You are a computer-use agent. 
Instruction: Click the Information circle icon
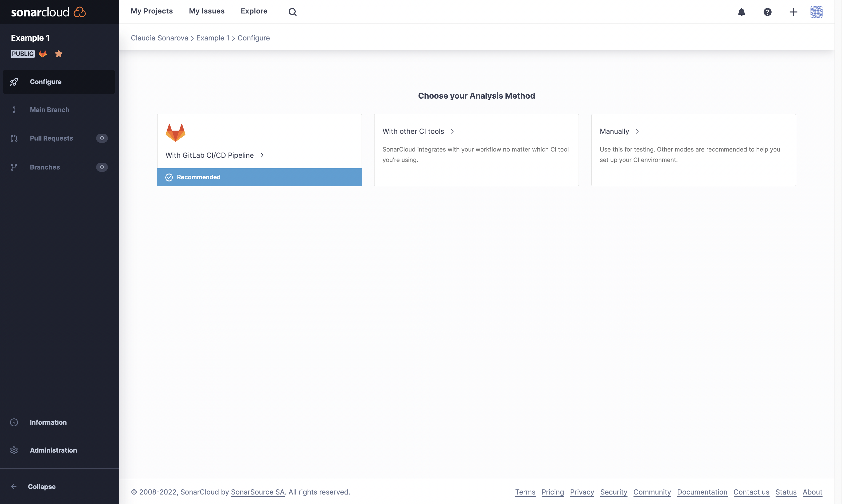14,422
